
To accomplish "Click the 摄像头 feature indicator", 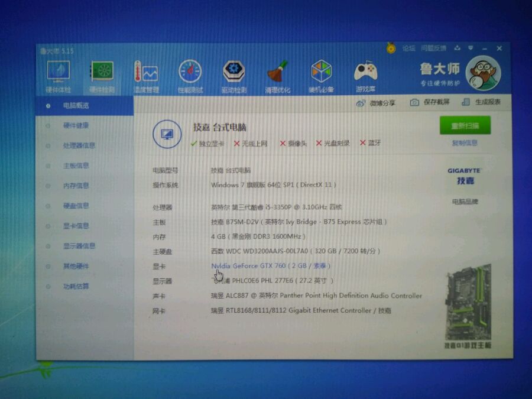I will (293, 144).
